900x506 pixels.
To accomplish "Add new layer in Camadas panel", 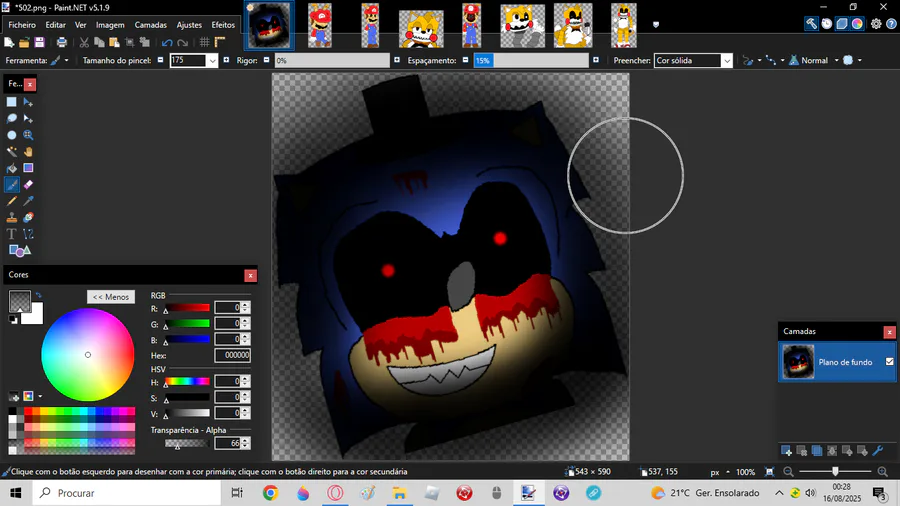I will 786,451.
